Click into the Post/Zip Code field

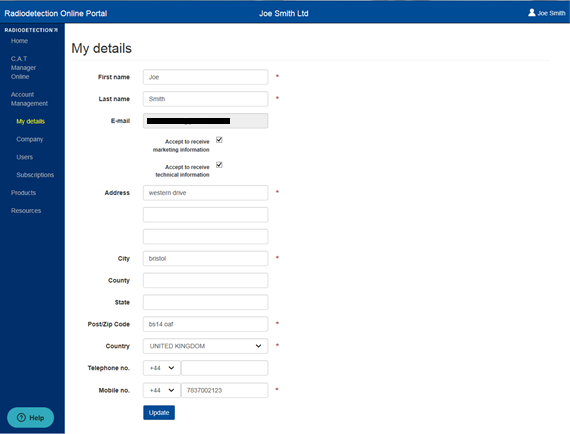205,324
